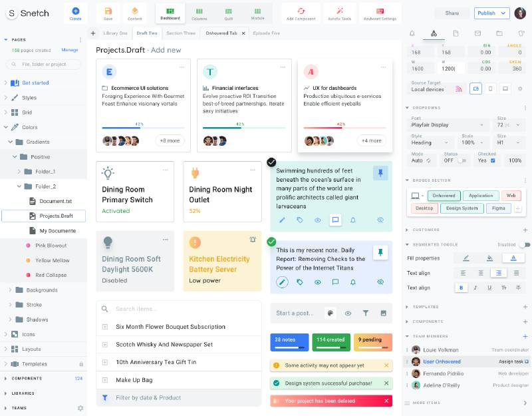Open the palette icon in the post bar

tap(330, 313)
